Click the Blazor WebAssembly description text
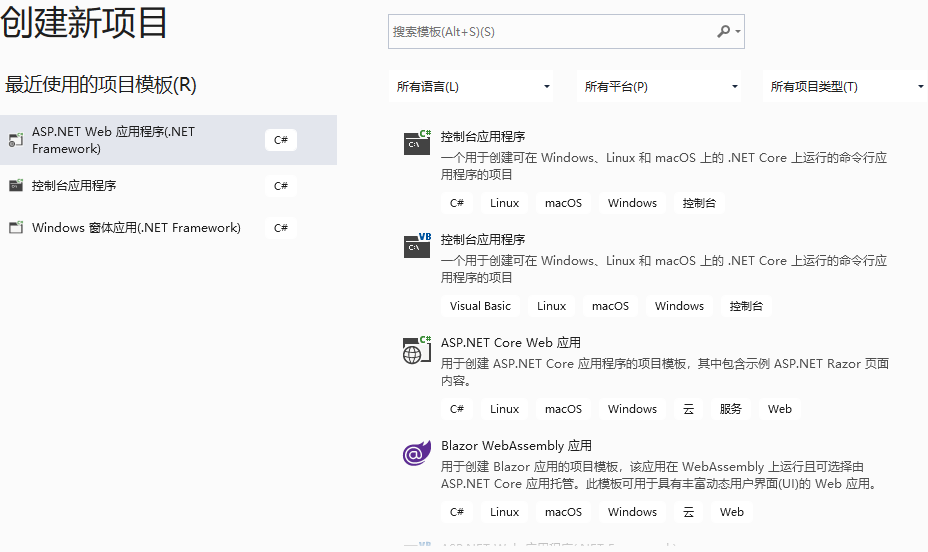This screenshot has height=552, width=928. 660,475
